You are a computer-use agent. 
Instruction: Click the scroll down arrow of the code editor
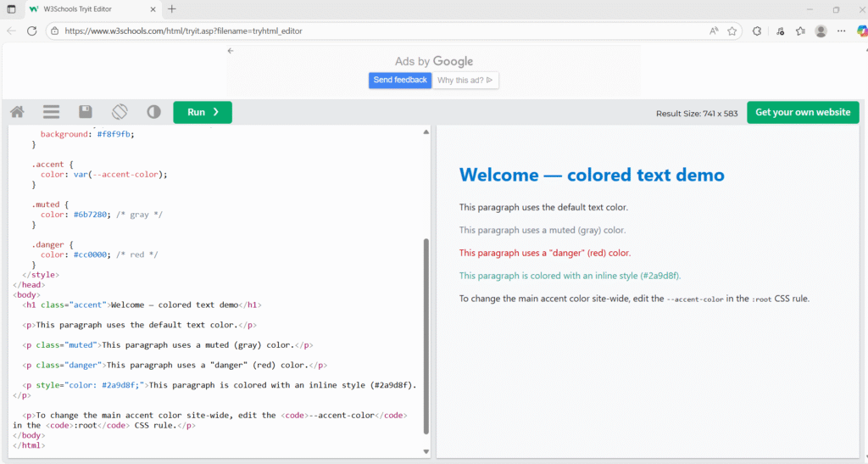[426, 452]
